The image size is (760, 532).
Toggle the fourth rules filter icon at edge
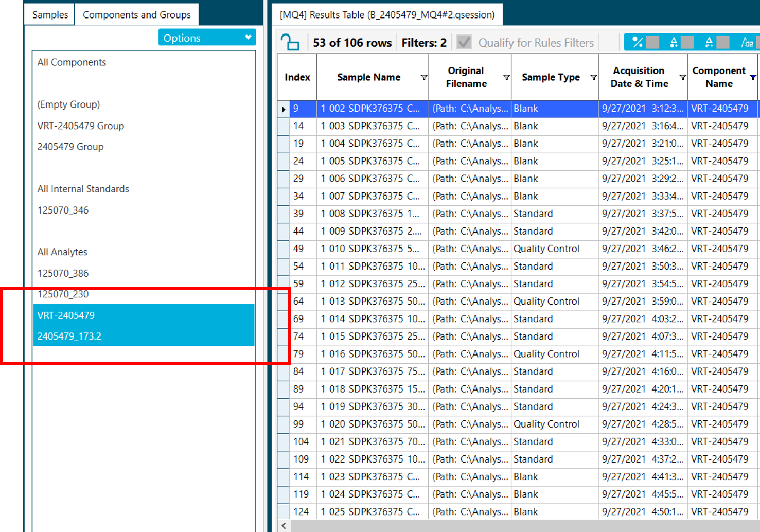coord(747,42)
